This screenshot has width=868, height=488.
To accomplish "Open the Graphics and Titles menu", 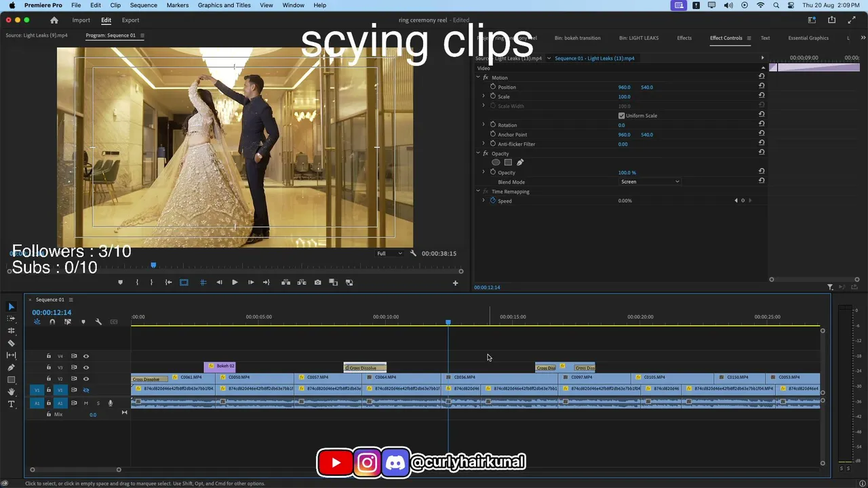I will coord(224,5).
